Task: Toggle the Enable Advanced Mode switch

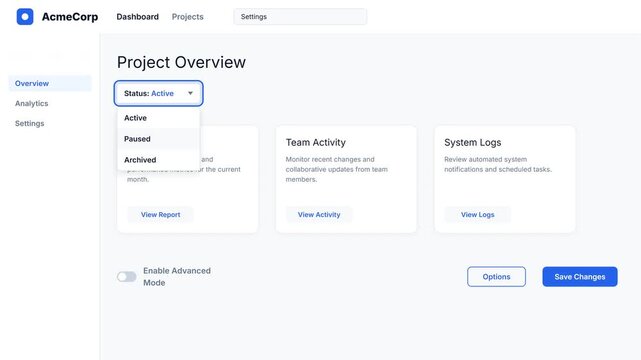Action: pos(127,277)
